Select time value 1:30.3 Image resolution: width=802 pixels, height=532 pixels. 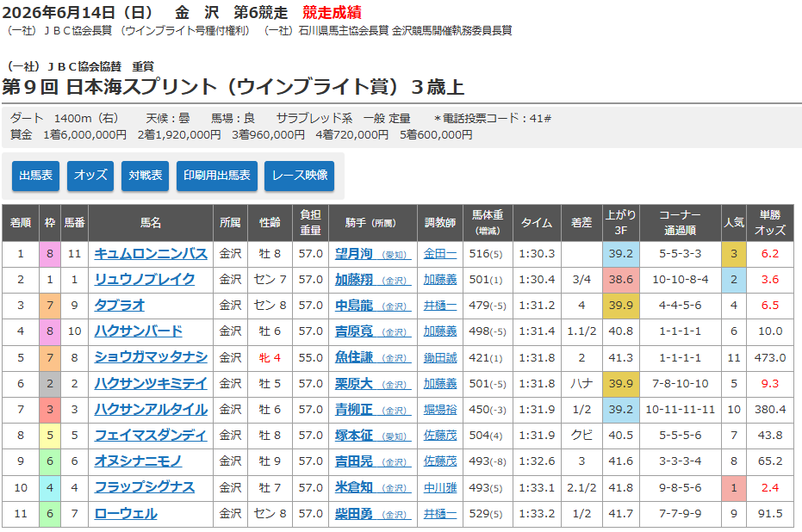pos(537,254)
